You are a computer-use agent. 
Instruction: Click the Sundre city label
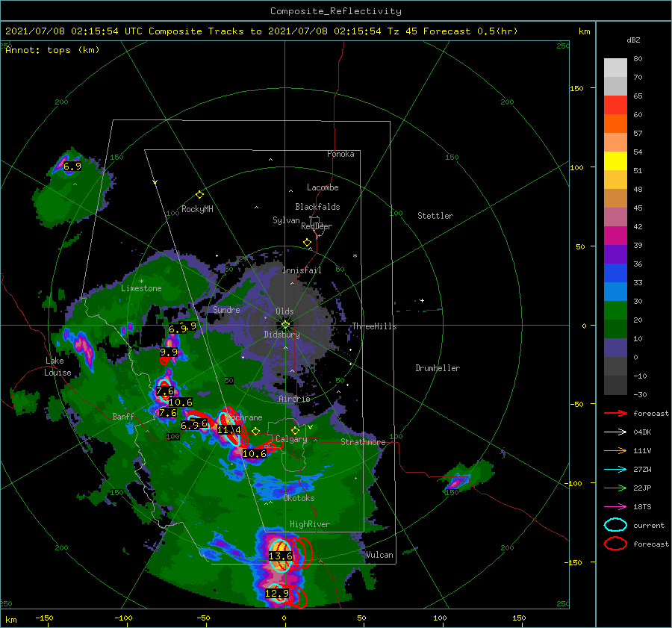(227, 309)
